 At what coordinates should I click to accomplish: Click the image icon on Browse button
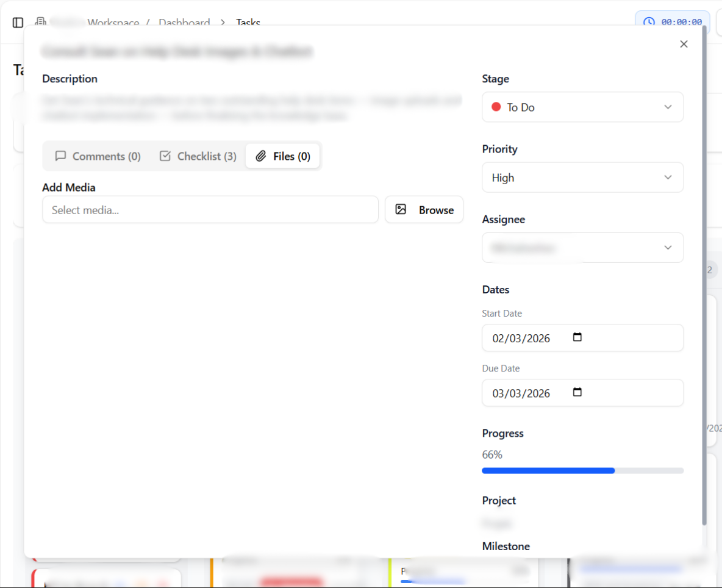pyautogui.click(x=401, y=209)
